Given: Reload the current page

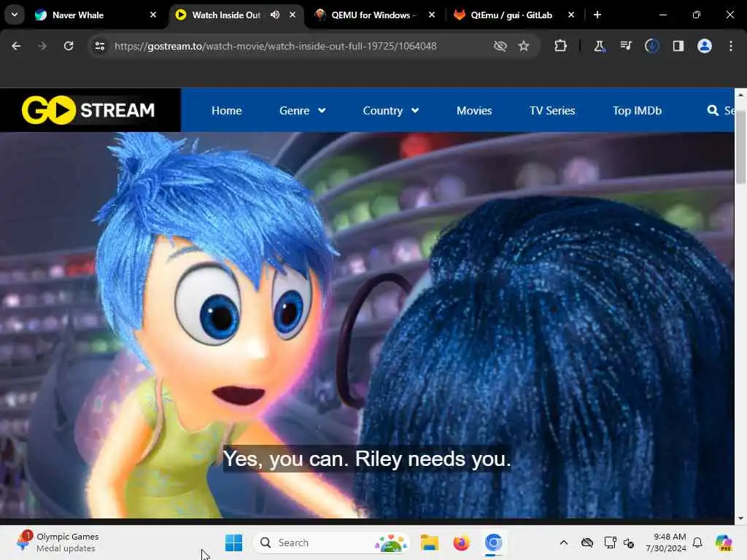Looking at the screenshot, I should (x=69, y=46).
